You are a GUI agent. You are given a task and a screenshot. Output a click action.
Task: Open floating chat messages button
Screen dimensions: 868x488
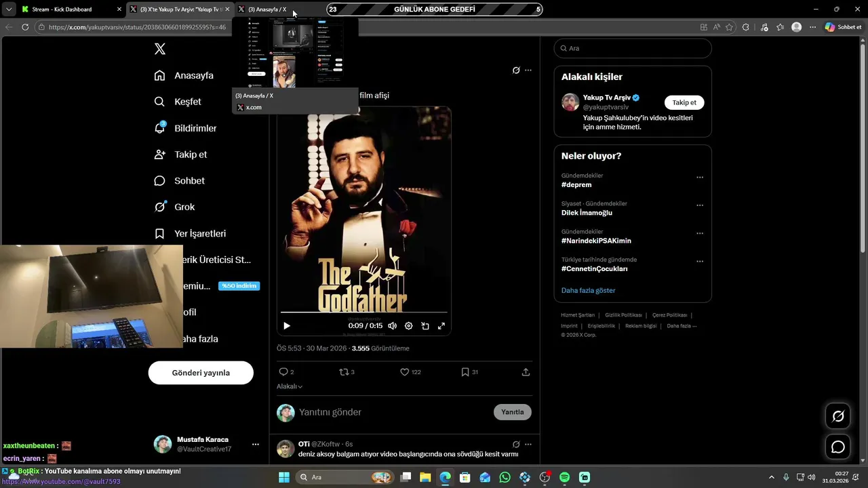coord(838,447)
